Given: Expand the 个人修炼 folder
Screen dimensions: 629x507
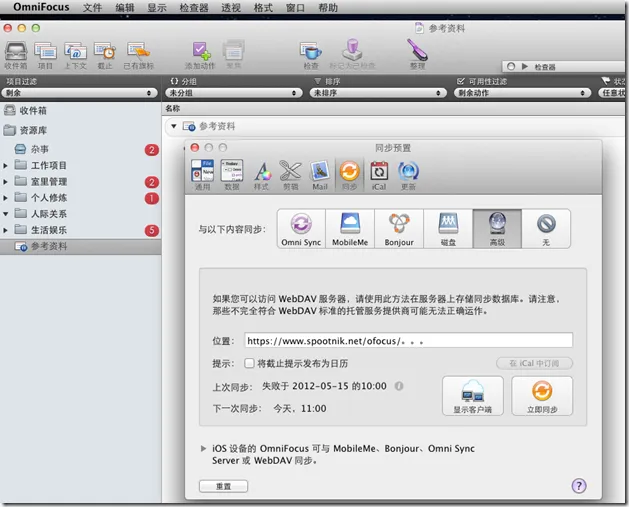Looking at the screenshot, I should (x=5, y=198).
